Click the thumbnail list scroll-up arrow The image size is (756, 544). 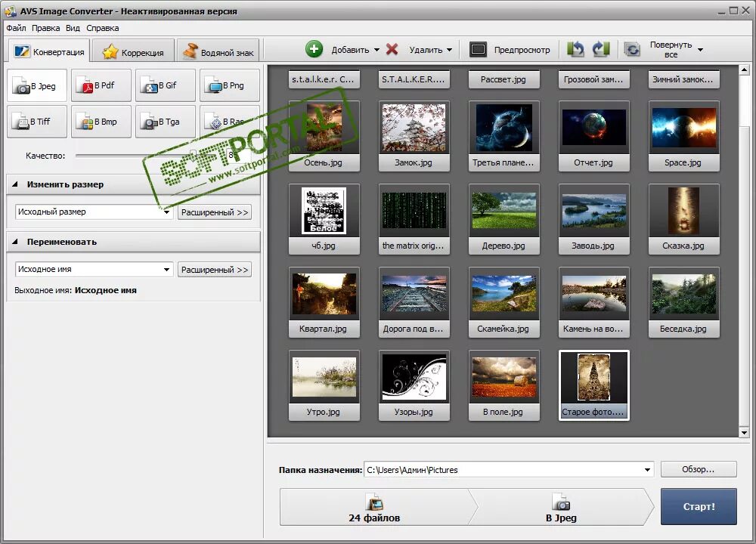click(744, 70)
